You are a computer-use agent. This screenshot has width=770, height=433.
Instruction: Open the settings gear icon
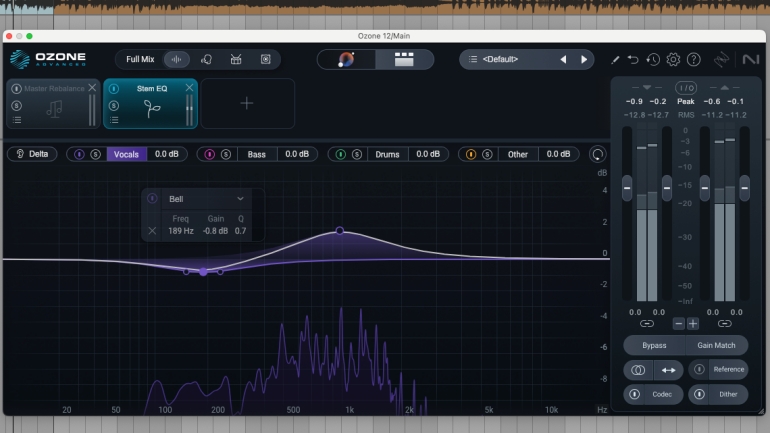point(673,60)
